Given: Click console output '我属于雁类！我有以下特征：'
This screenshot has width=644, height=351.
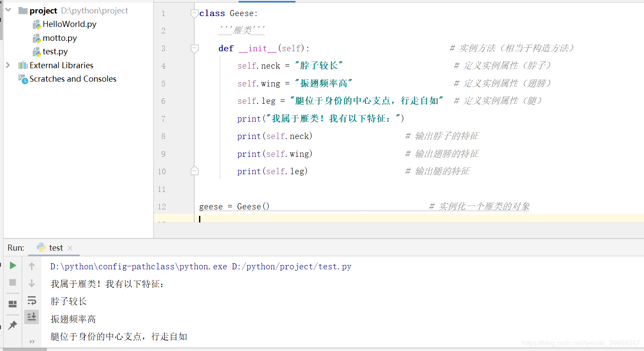Looking at the screenshot, I should tap(108, 284).
